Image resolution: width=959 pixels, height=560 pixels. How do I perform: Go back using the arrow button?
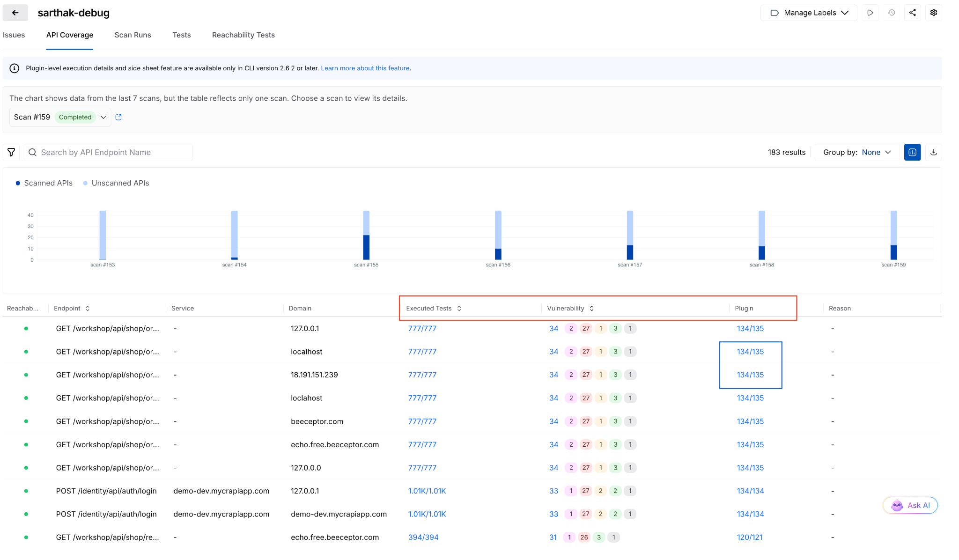(x=15, y=13)
